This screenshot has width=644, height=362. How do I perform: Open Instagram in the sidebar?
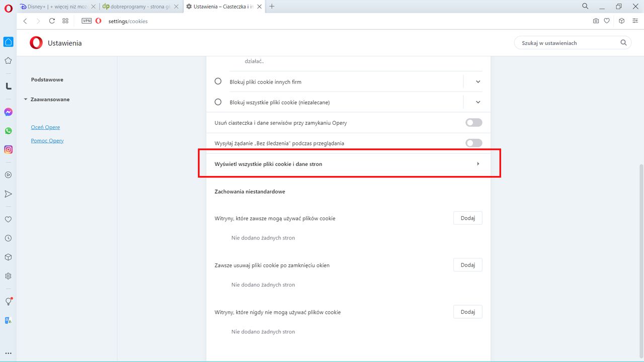pyautogui.click(x=8, y=149)
